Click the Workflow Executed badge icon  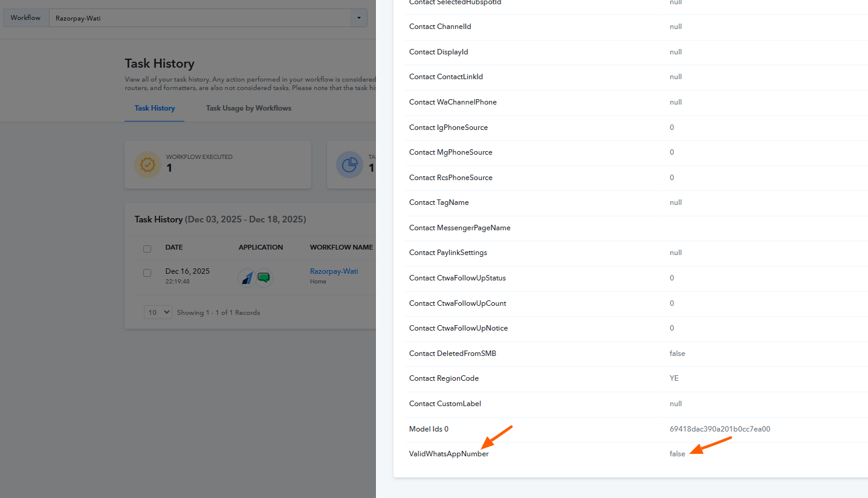tap(147, 164)
